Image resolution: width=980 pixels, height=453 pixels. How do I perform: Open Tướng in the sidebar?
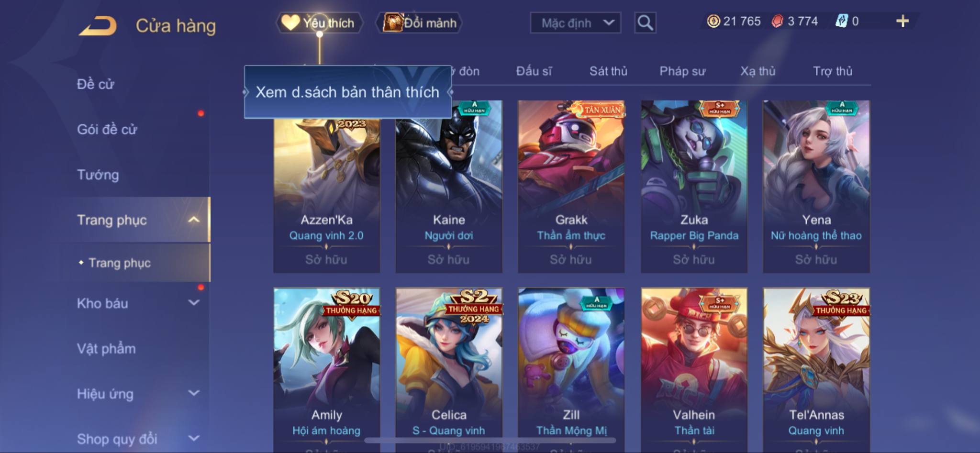(x=98, y=175)
